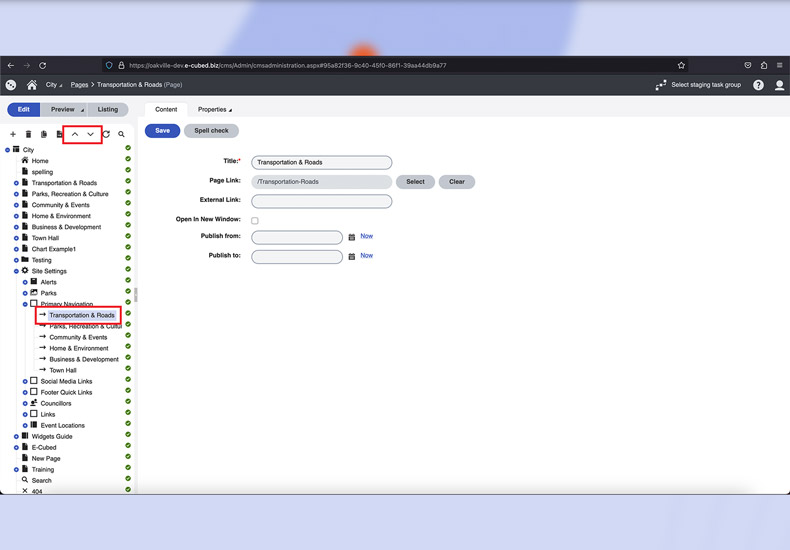Open the help question mark icon
Image resolution: width=790 pixels, height=550 pixels.
(x=758, y=85)
